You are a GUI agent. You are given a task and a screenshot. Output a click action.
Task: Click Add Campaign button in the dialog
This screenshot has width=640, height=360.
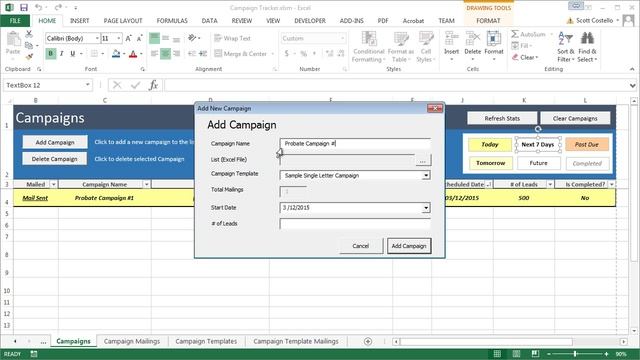tap(409, 246)
